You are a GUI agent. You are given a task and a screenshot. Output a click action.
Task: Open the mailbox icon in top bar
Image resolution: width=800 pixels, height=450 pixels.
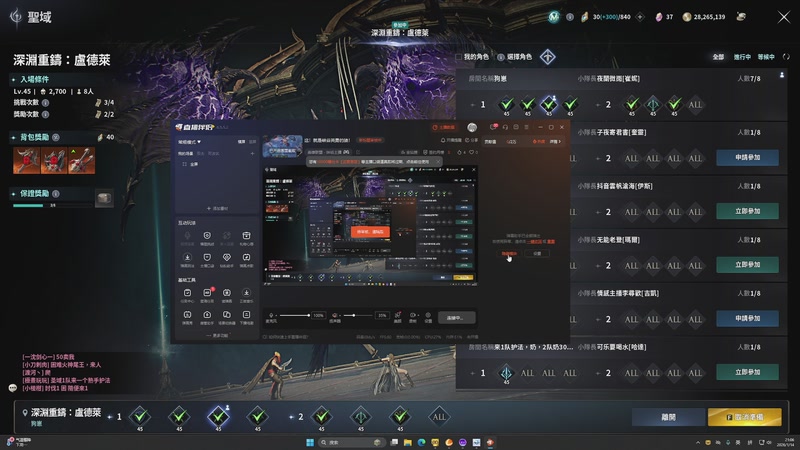pos(741,17)
